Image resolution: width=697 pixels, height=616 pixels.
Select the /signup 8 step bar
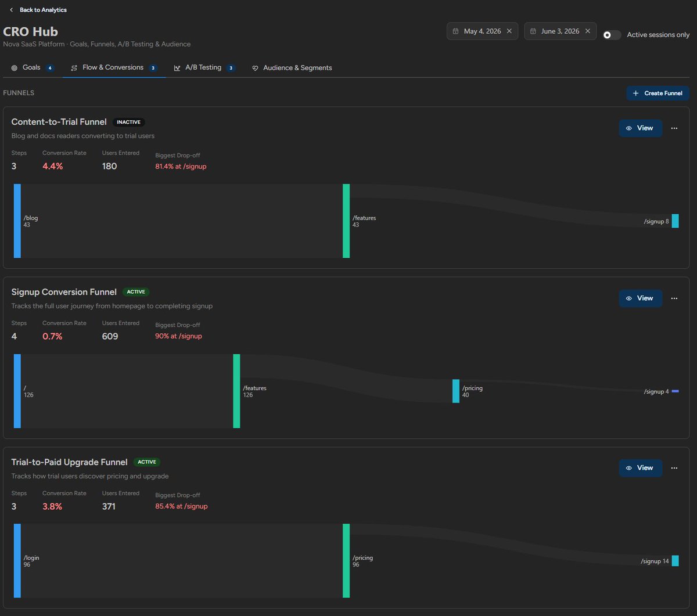675,221
